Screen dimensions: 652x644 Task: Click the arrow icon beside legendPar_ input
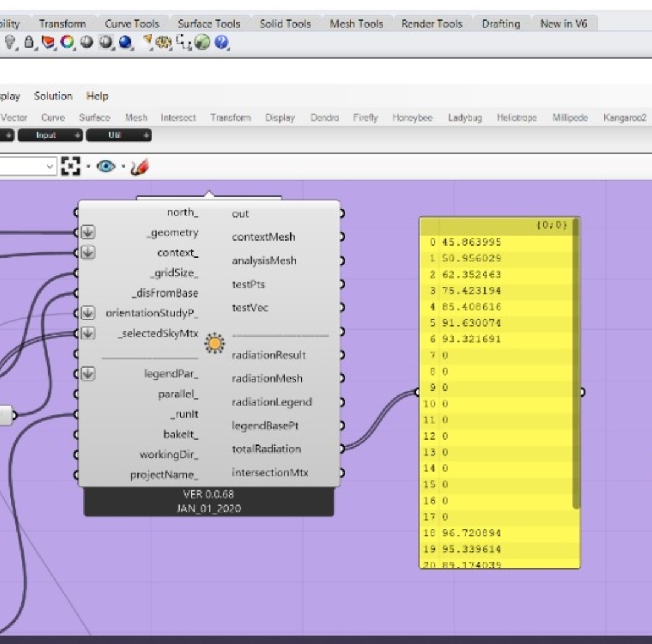tap(88, 373)
